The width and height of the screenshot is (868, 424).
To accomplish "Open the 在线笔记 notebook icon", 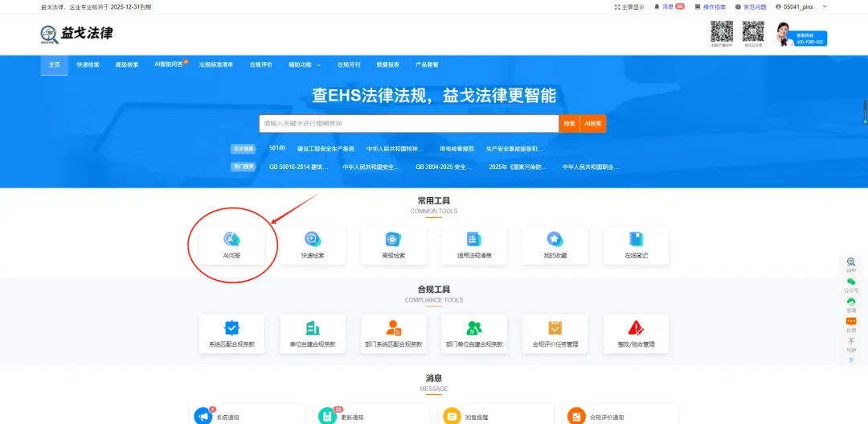I will 636,239.
